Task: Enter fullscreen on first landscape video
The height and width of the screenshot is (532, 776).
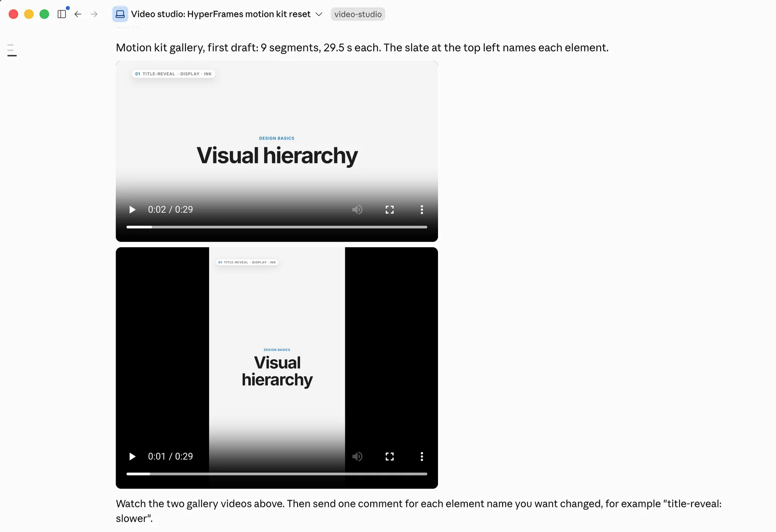Action: pos(390,209)
